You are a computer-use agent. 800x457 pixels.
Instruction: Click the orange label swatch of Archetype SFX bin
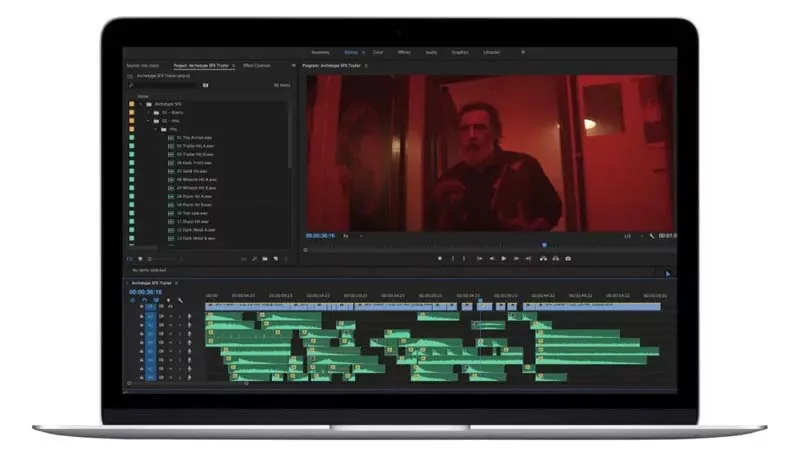(132, 104)
